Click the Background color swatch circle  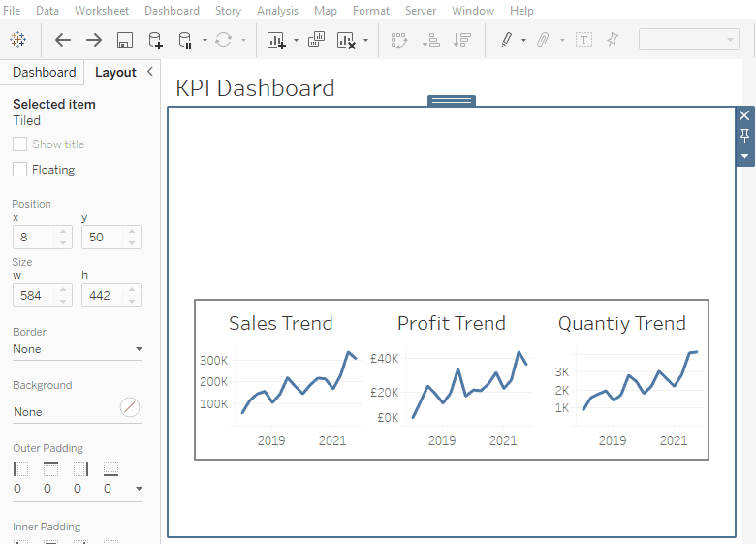coord(130,407)
